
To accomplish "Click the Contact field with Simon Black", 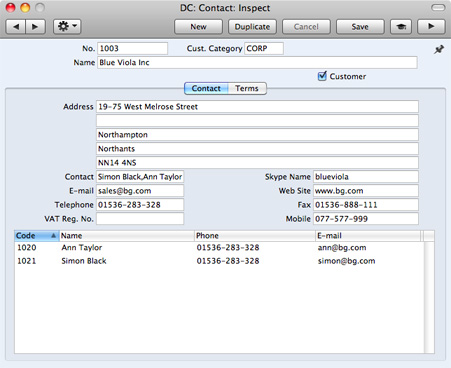I will click(140, 177).
